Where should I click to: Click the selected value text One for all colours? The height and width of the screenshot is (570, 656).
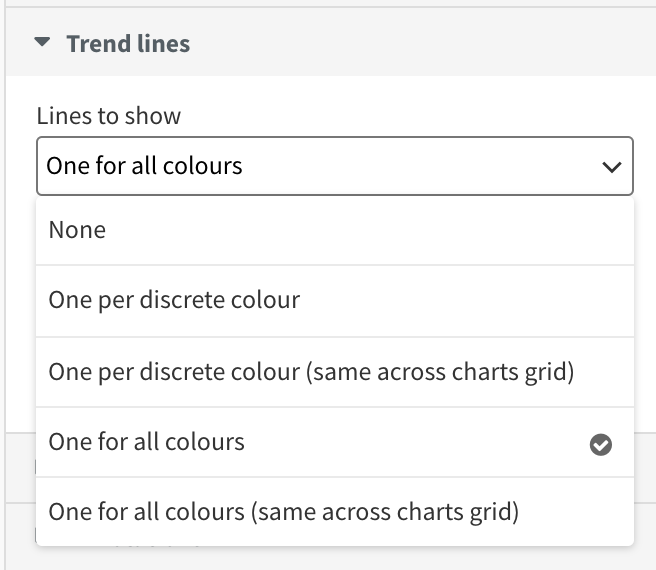point(144,166)
